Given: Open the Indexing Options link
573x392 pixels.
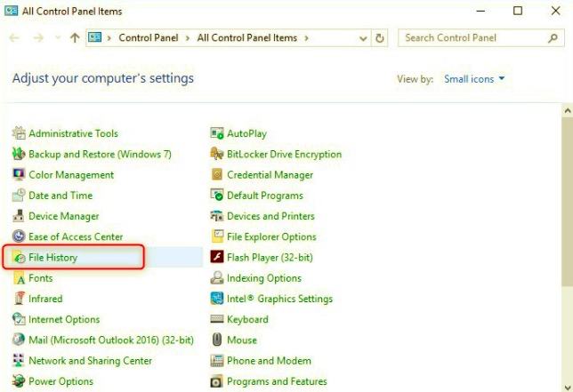Looking at the screenshot, I should click(x=264, y=278).
